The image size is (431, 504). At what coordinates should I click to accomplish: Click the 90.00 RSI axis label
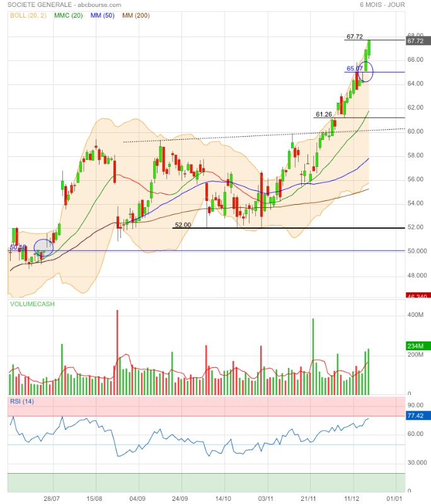click(x=415, y=405)
